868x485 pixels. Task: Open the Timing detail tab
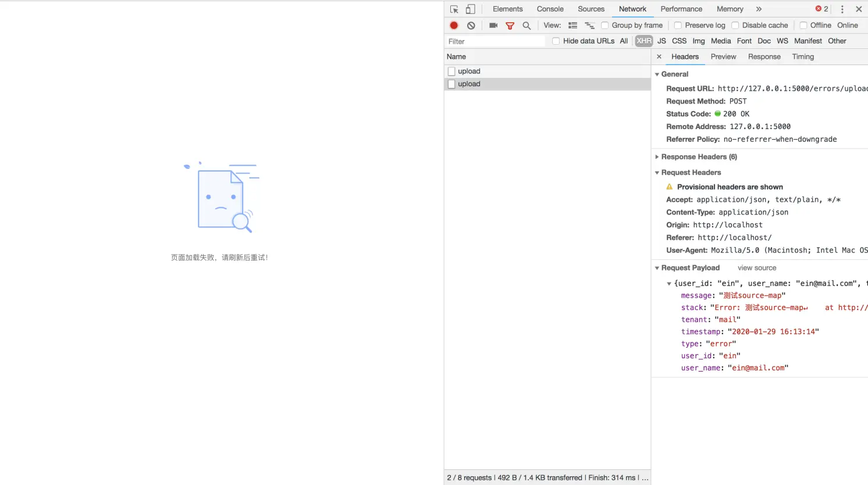(803, 57)
